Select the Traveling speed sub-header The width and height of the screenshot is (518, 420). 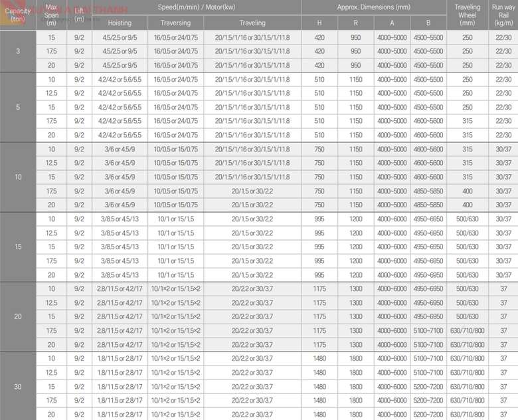252,23
